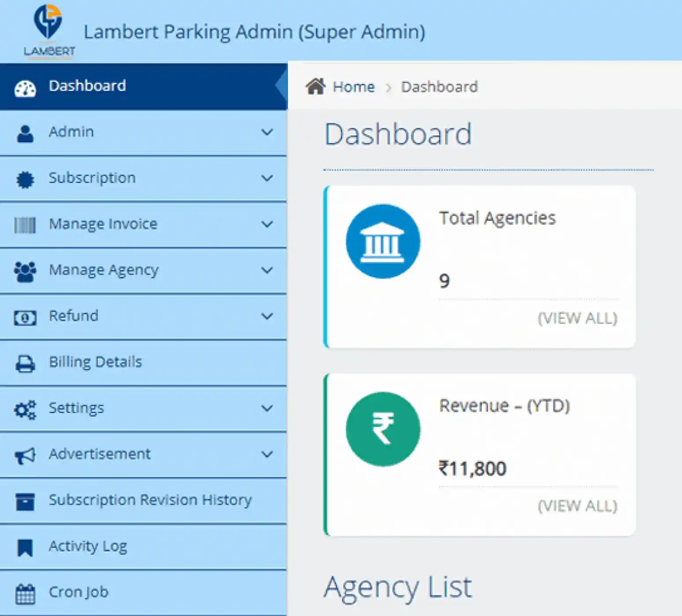The height and width of the screenshot is (616, 682).
Task: Click the Total Agencies bank building icon
Action: click(x=383, y=241)
